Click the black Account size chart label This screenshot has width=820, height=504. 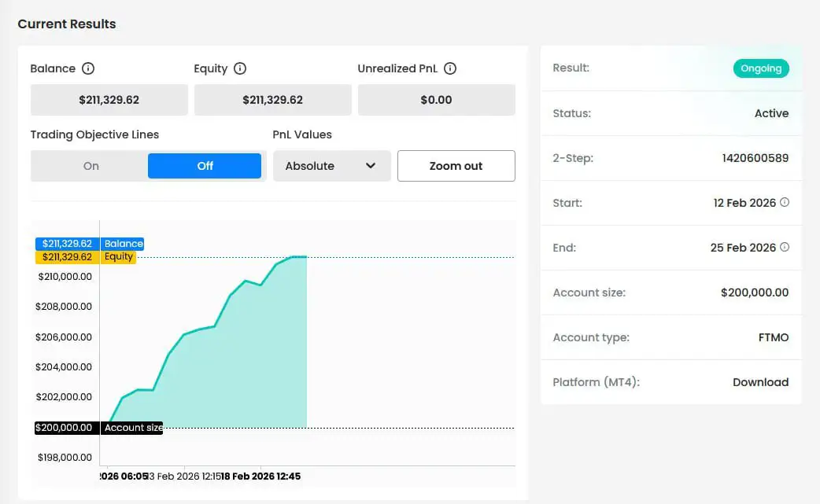pyautogui.click(x=132, y=428)
